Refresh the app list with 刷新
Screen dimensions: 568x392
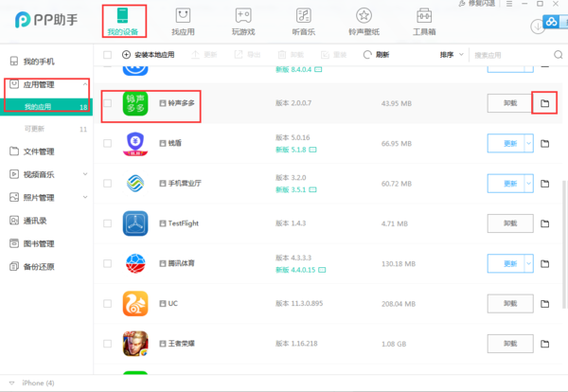coord(377,55)
